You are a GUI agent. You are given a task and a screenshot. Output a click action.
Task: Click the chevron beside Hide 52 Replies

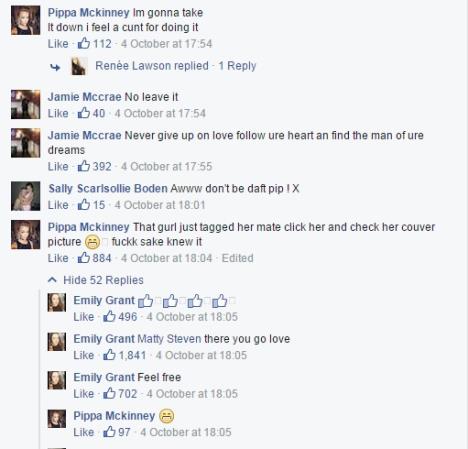point(52,280)
